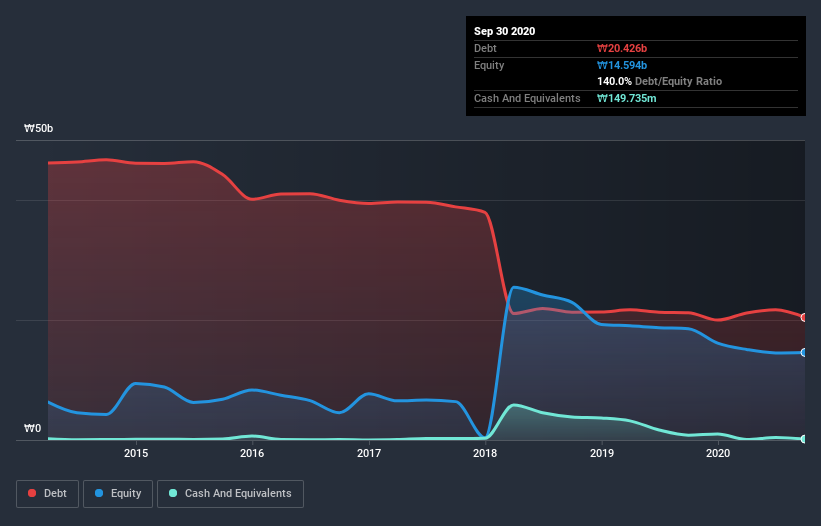Click the ₩14.594b equity value
Screen dimensions: 821x526
pyautogui.click(x=622, y=65)
